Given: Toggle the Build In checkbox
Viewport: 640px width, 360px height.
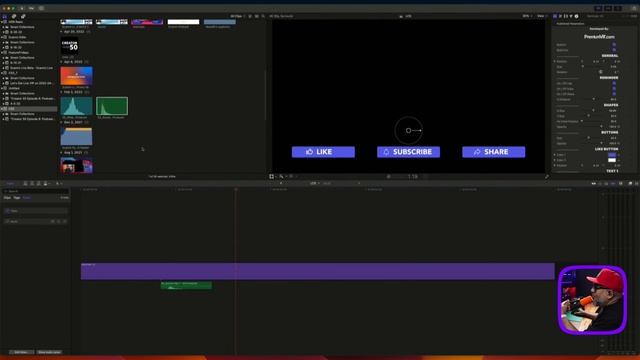Looking at the screenshot, I should [x=614, y=44].
